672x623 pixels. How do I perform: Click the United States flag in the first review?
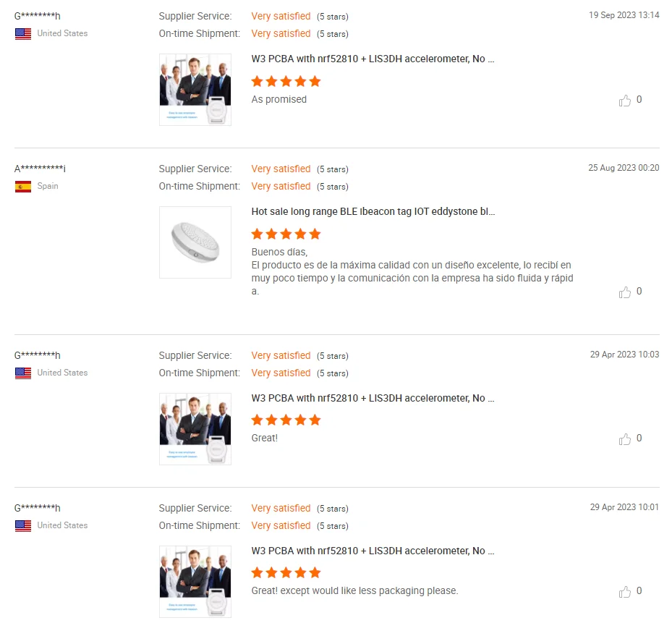[23, 34]
